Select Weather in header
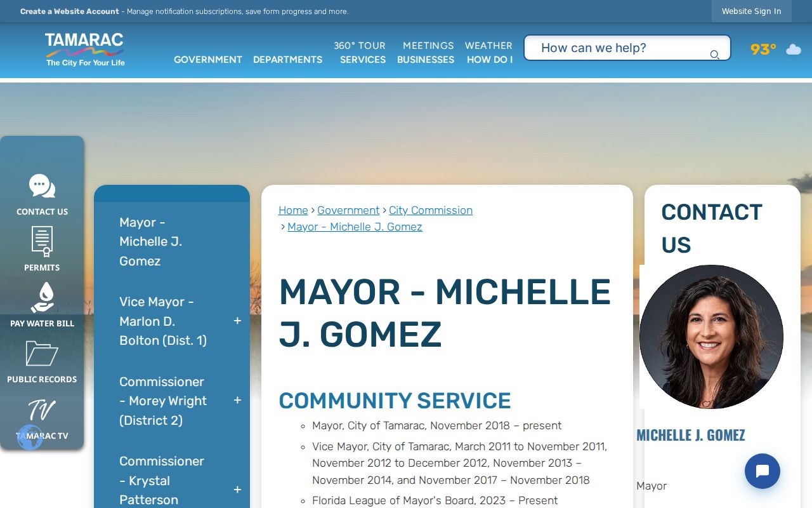 pos(488,46)
